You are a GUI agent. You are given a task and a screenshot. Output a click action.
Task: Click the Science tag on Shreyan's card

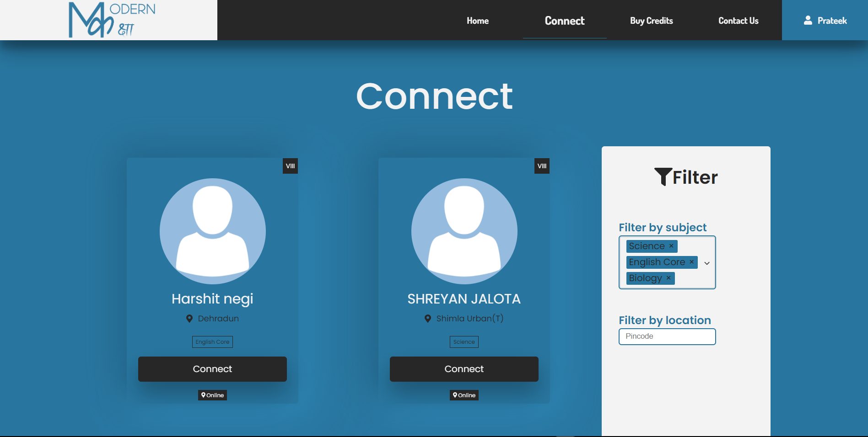tap(464, 341)
